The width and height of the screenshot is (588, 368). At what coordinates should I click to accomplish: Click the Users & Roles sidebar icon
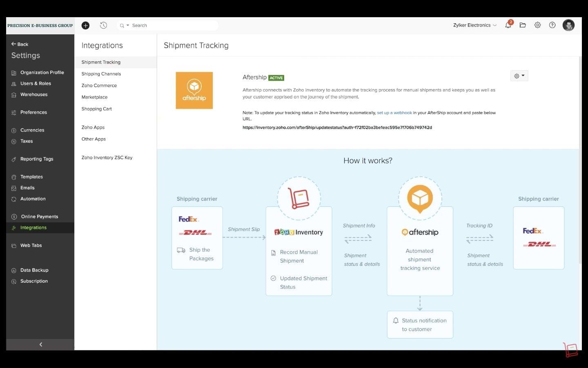13,84
